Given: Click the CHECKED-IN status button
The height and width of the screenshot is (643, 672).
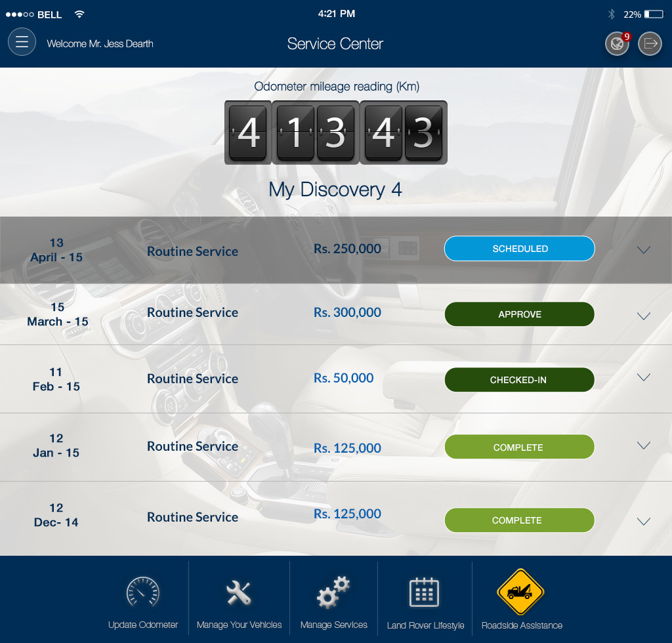Looking at the screenshot, I should [520, 379].
